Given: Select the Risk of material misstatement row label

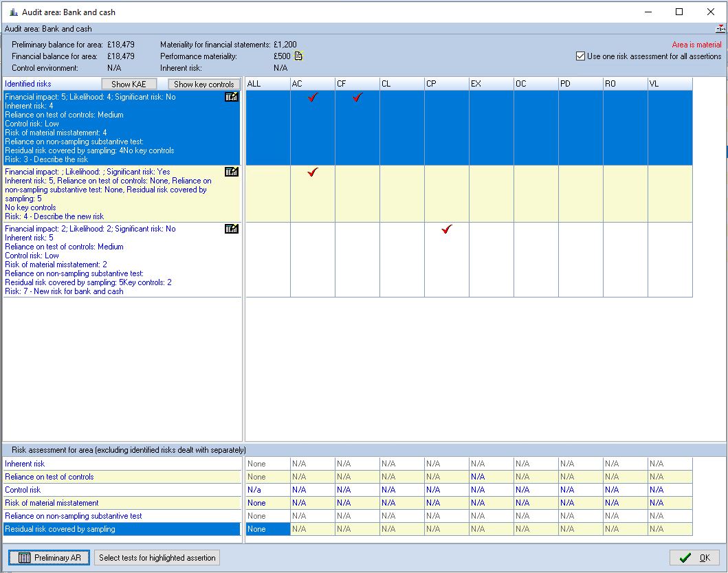Looking at the screenshot, I should [122, 502].
